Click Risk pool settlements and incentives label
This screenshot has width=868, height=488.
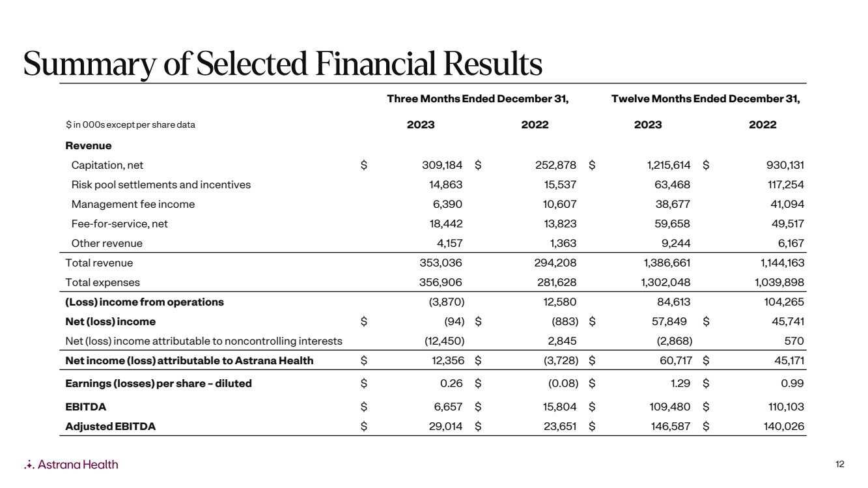[x=161, y=185]
